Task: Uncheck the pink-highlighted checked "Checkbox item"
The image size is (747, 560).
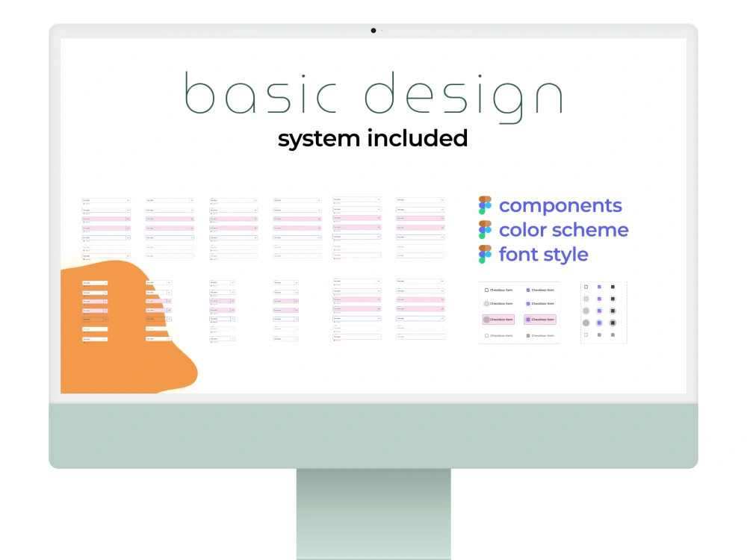Action: 528,320
